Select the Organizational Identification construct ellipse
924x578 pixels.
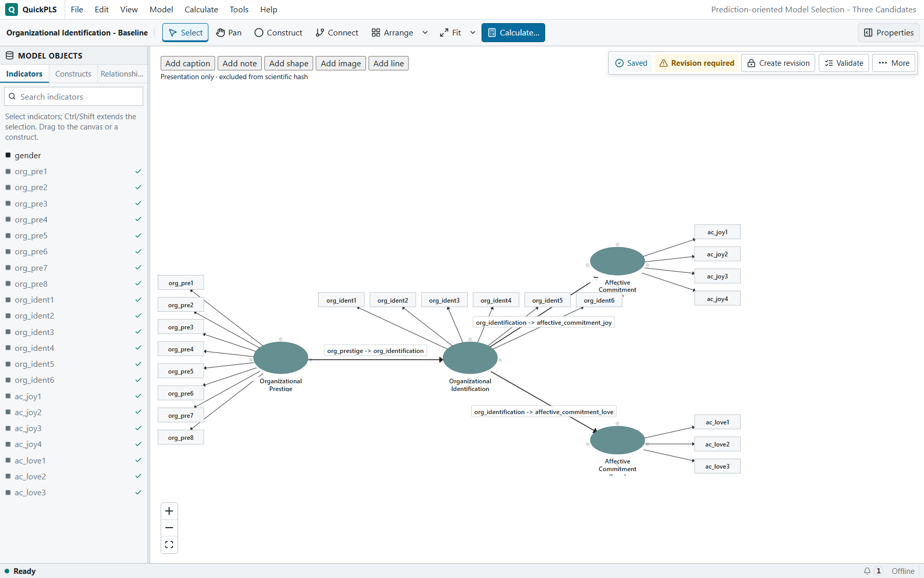pos(470,358)
